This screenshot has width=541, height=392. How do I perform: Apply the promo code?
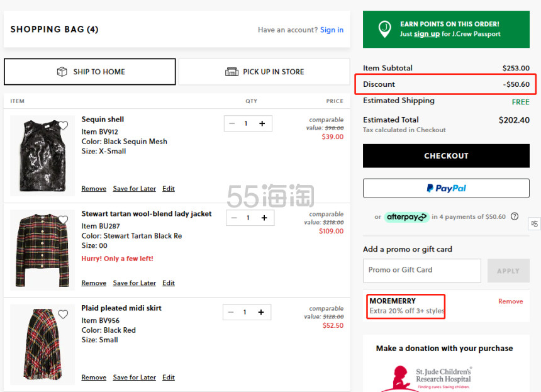508,271
